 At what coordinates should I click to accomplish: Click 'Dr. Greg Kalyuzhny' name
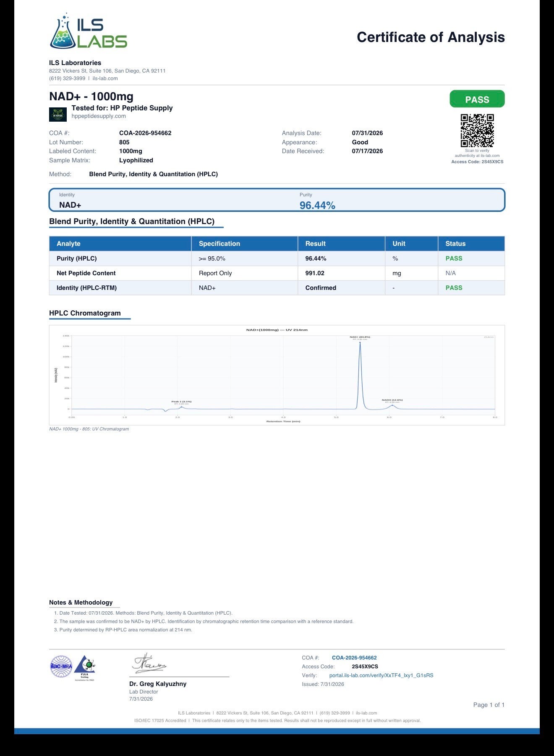158,684
